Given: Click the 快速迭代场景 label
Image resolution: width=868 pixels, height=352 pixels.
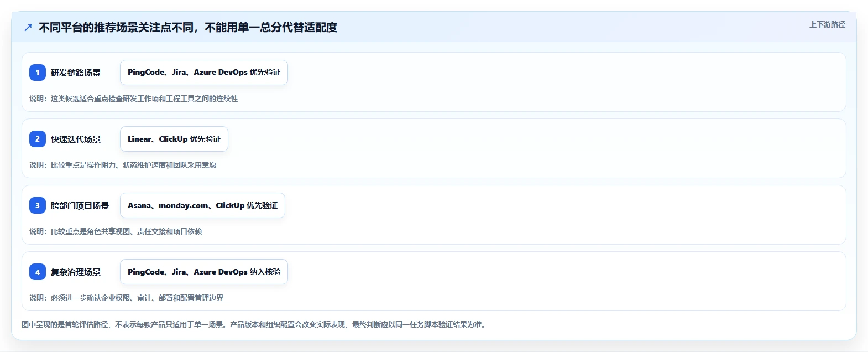Looking at the screenshot, I should (x=76, y=139).
